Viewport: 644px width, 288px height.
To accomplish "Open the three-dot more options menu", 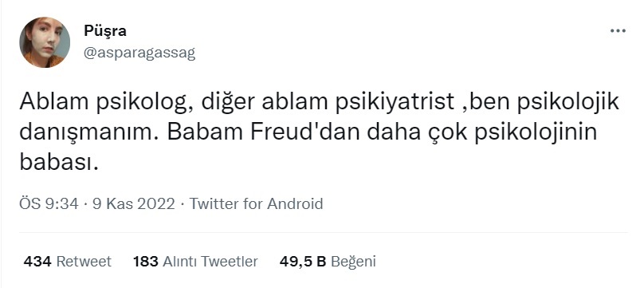I will (618, 31).
